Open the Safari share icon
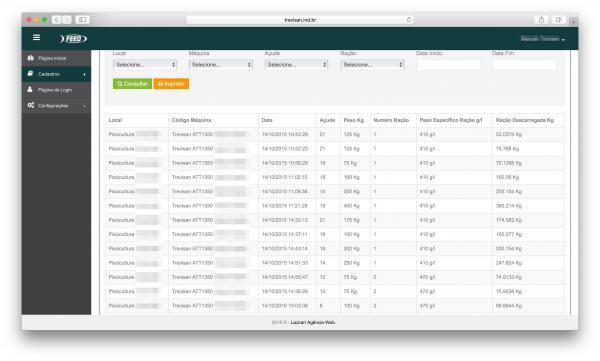This screenshot has width=600, height=361. coord(541,20)
